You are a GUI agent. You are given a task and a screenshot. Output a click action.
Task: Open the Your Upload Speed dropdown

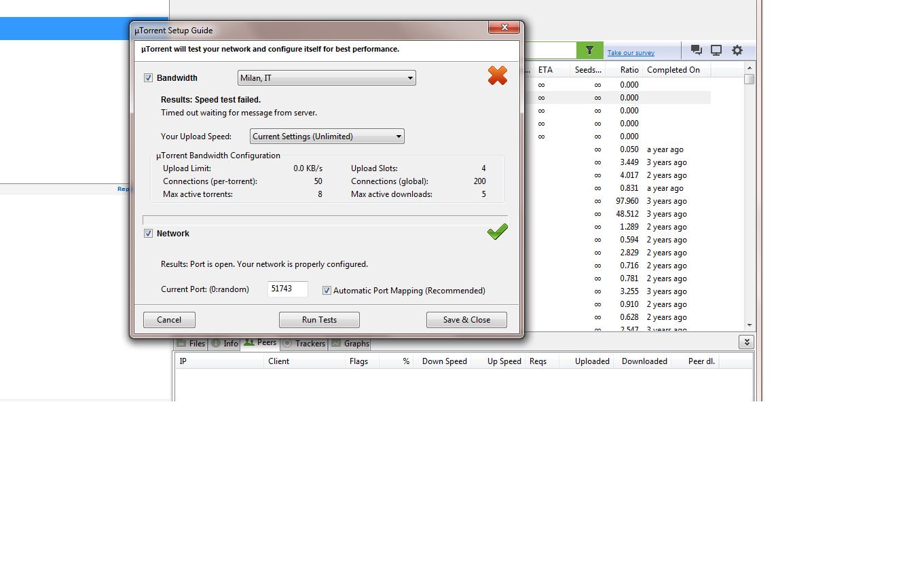327,137
